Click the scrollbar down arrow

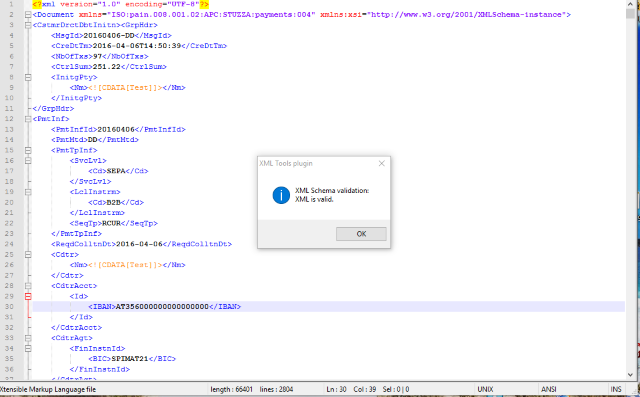(630, 375)
